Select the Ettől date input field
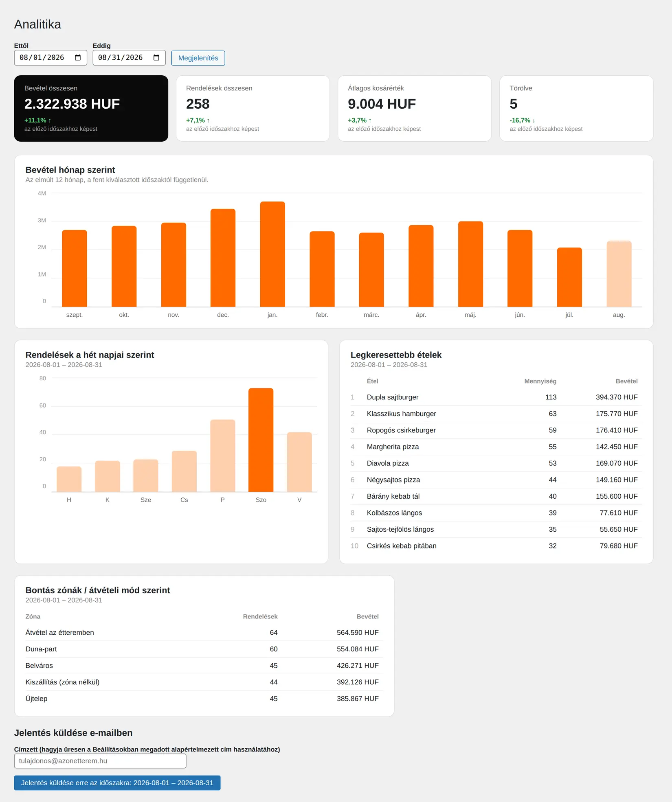The height and width of the screenshot is (802, 672). pyautogui.click(x=51, y=58)
